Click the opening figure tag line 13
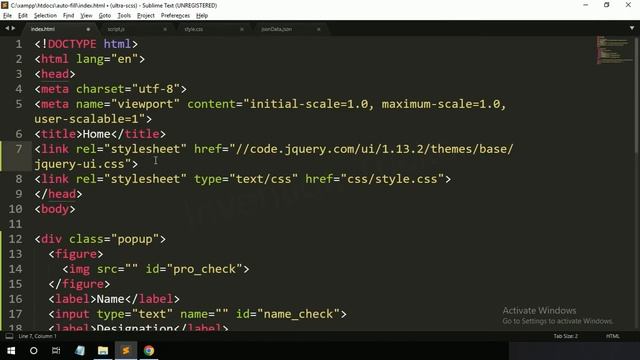The width and height of the screenshot is (640, 360). [x=76, y=254]
